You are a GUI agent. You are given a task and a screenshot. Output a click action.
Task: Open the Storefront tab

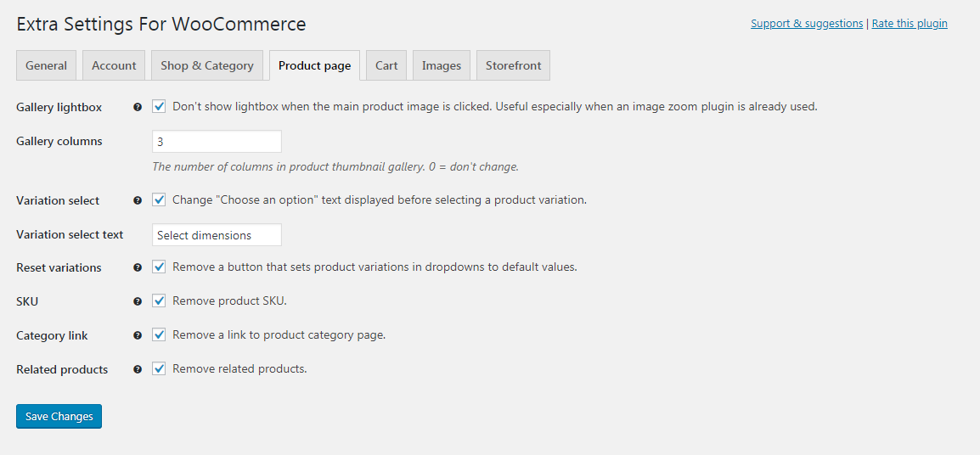(513, 65)
